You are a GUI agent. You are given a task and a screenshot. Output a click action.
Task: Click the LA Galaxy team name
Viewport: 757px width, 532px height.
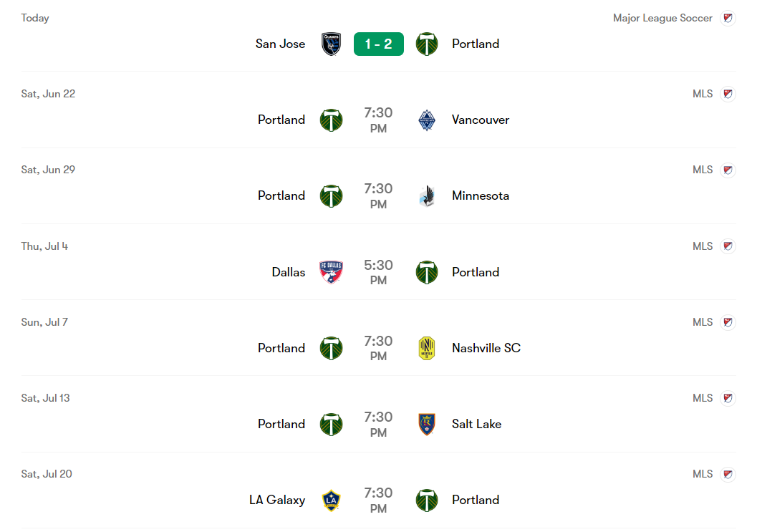coord(277,500)
